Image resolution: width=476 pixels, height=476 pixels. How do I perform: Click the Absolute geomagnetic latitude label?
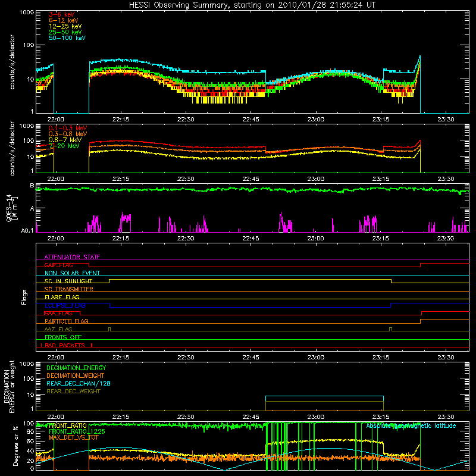pyautogui.click(x=411, y=426)
